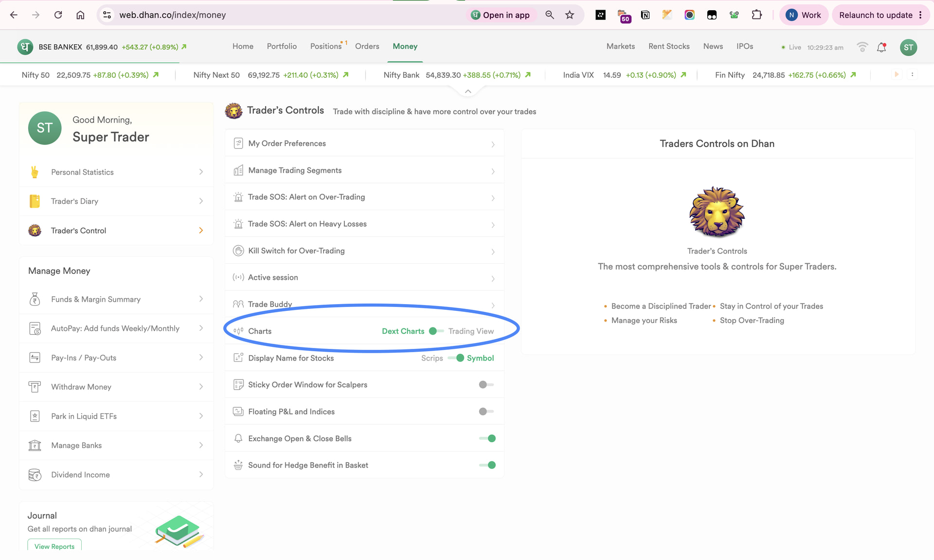Screen dimensions: 934x560
Task: Click the Manage Banks building icon
Action: click(35, 445)
